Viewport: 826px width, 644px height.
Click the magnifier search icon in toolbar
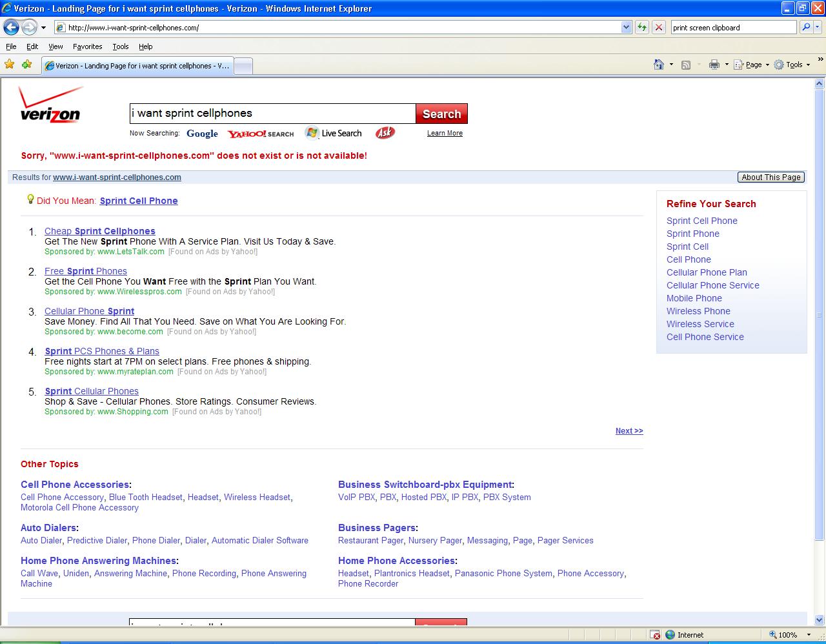coord(805,27)
